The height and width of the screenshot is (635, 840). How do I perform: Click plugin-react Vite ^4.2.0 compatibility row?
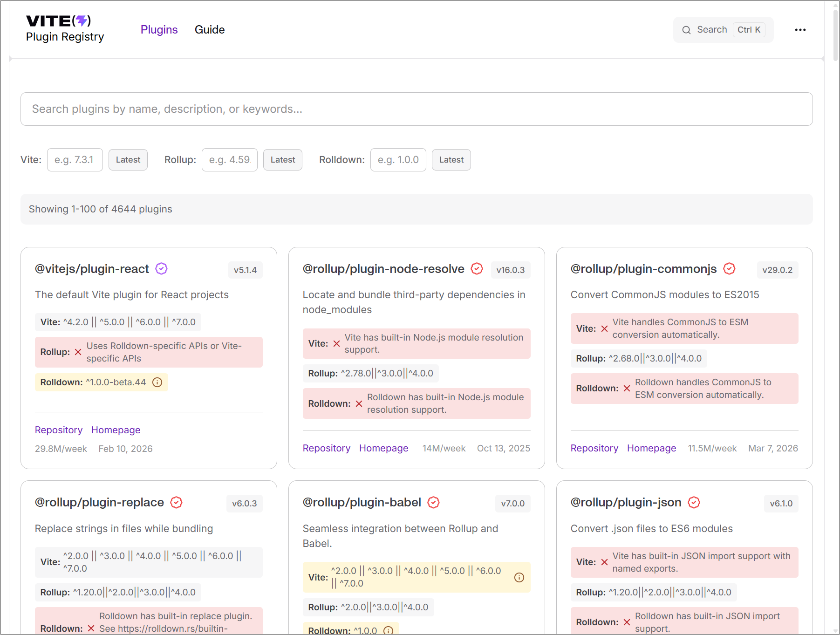pos(118,322)
